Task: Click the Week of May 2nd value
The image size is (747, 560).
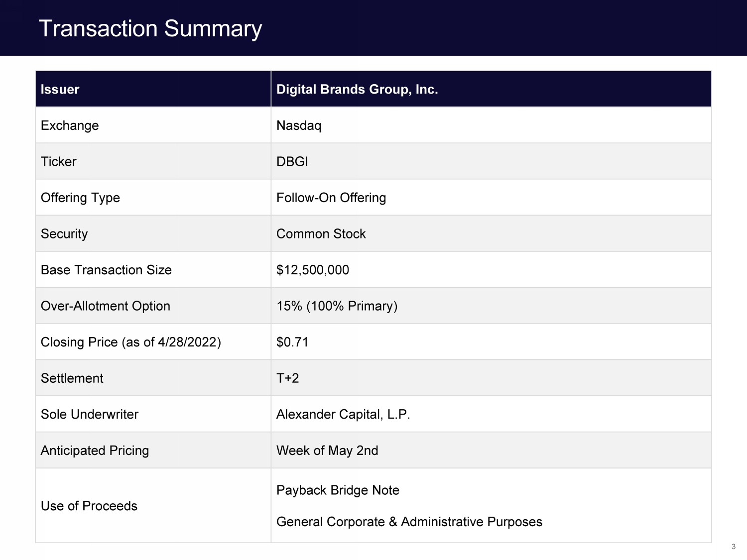Action: click(327, 450)
